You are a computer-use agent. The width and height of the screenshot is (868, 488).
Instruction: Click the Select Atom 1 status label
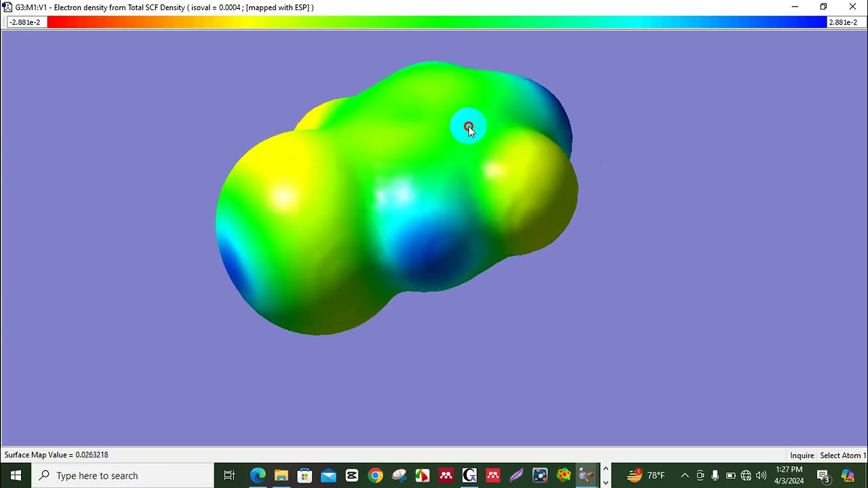pyautogui.click(x=843, y=455)
